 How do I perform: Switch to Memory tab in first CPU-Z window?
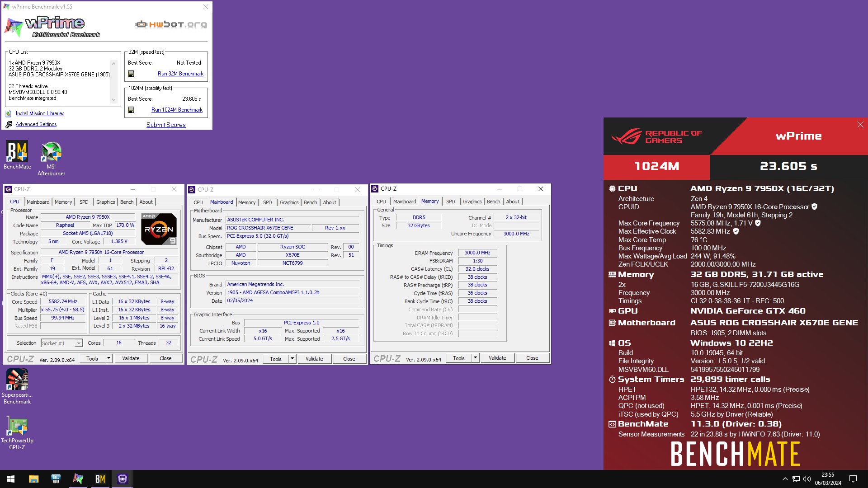point(63,202)
